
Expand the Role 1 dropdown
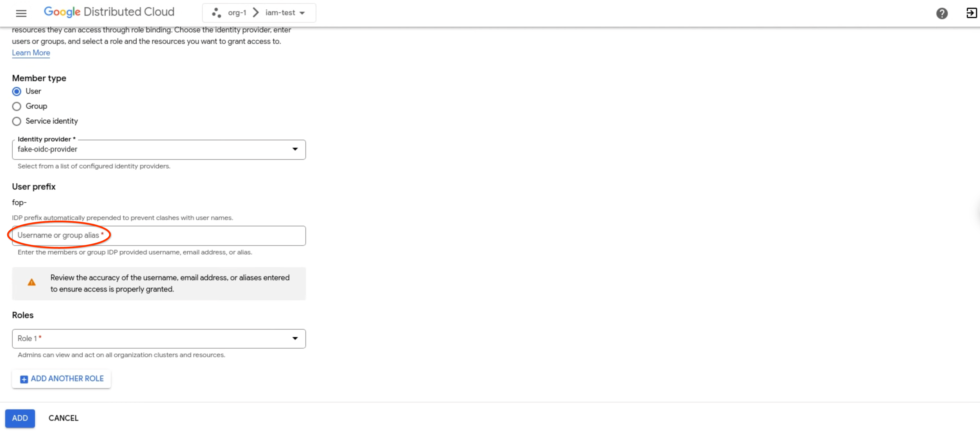[x=159, y=338]
